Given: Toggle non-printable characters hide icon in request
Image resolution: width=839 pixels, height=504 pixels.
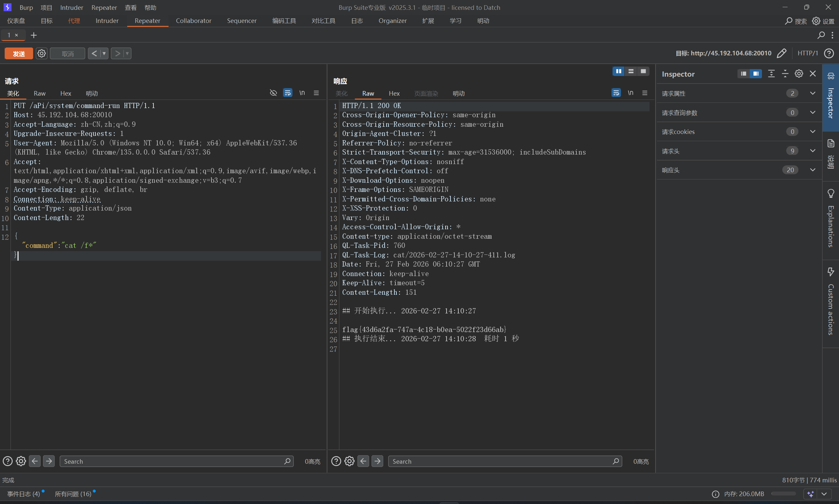Looking at the screenshot, I should coord(273,93).
